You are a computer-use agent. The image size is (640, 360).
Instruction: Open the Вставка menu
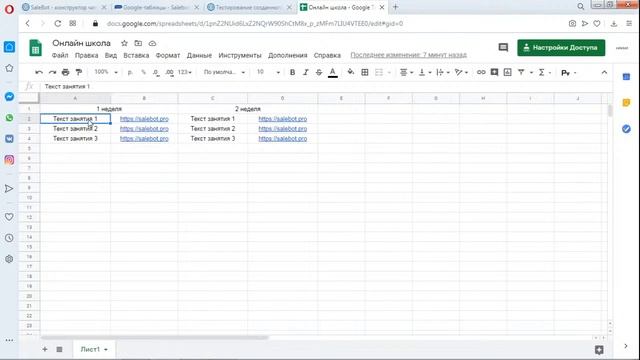[x=136, y=55]
